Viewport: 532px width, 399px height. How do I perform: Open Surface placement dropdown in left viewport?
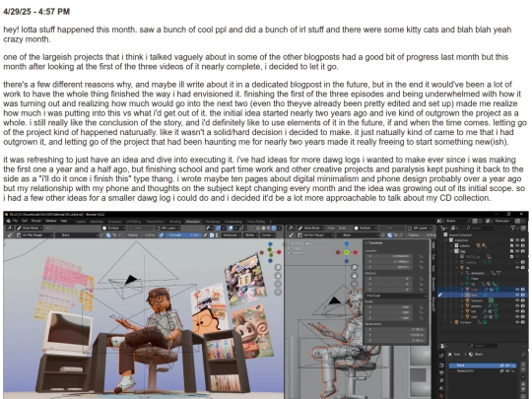pyautogui.click(x=113, y=228)
